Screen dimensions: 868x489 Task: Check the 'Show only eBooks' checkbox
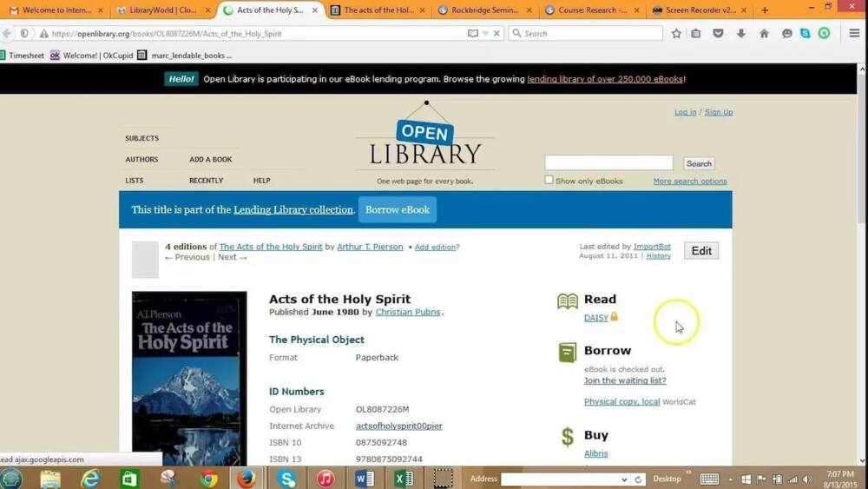[549, 180]
